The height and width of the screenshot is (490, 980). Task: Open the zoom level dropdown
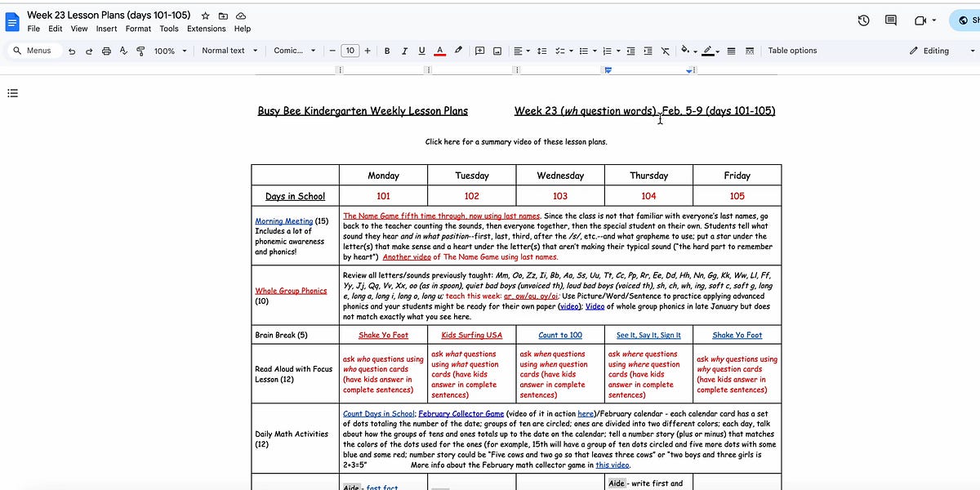[168, 51]
